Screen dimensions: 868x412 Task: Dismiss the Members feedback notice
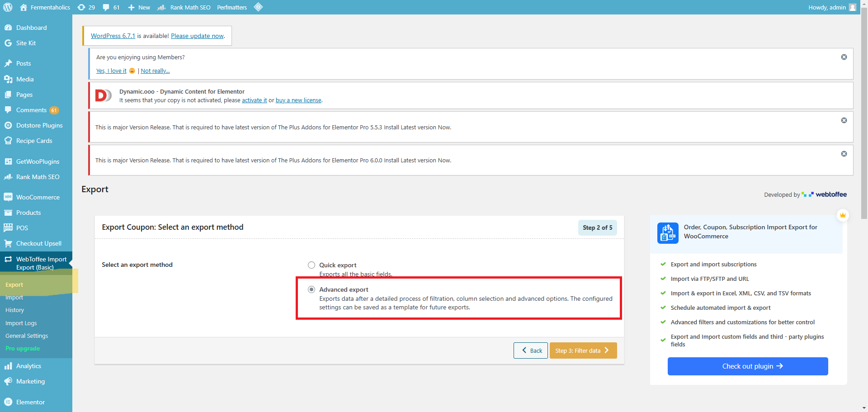coord(844,57)
